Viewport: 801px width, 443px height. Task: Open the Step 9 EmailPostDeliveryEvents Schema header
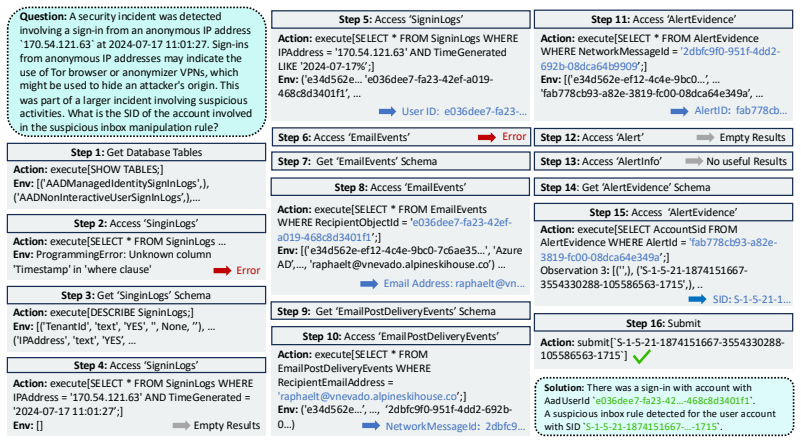tap(400, 311)
